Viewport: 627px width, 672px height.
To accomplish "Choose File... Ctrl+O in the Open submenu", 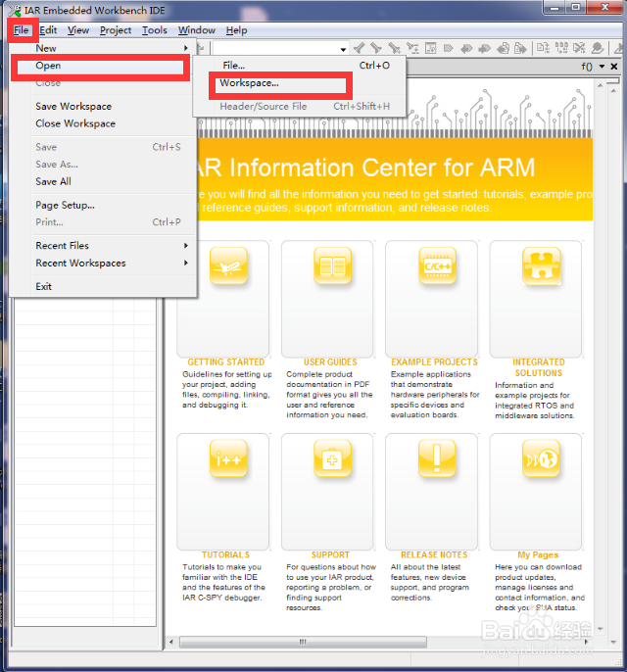I will (x=299, y=66).
